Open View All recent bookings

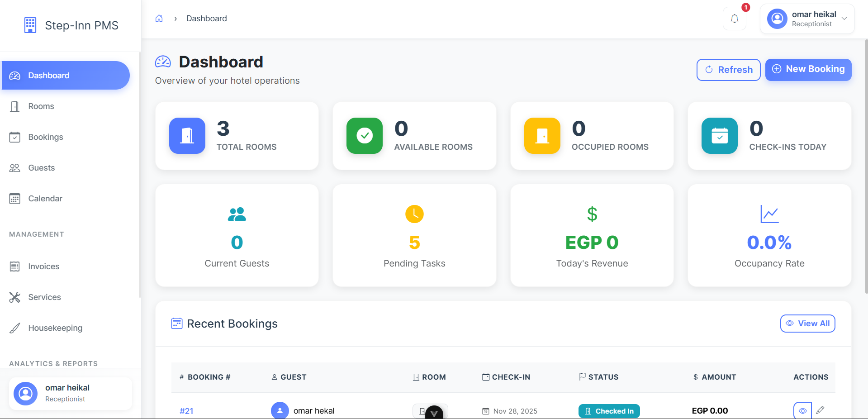click(807, 324)
